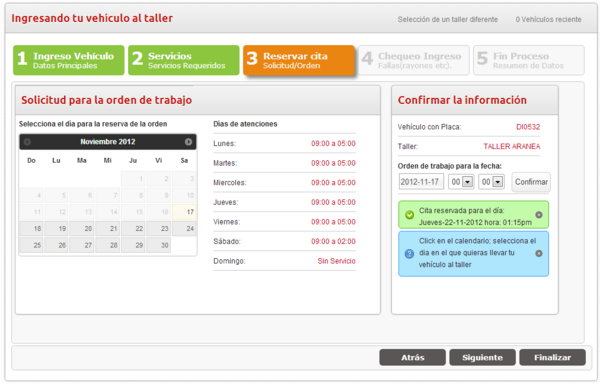The width and height of the screenshot is (600, 384).
Task: Click Sábado hours '09:00 a 02:00'
Action: pos(333,242)
